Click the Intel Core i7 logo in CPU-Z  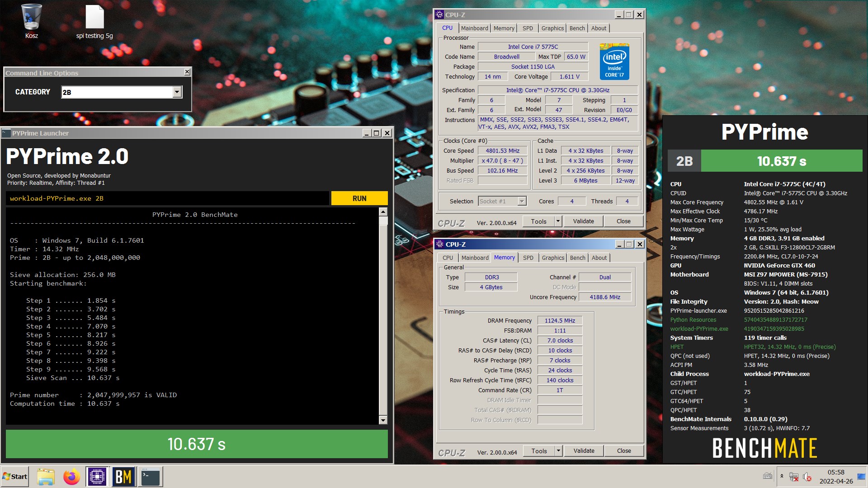(614, 61)
